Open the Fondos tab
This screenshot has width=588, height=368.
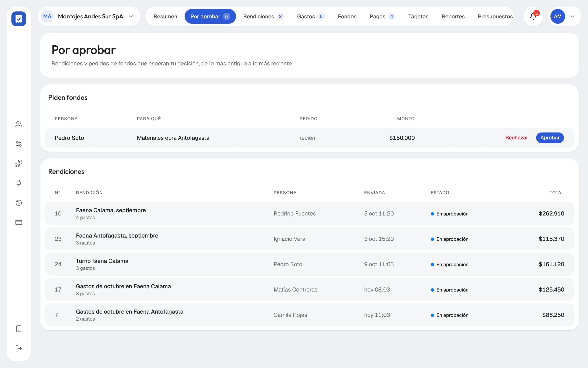tap(347, 17)
